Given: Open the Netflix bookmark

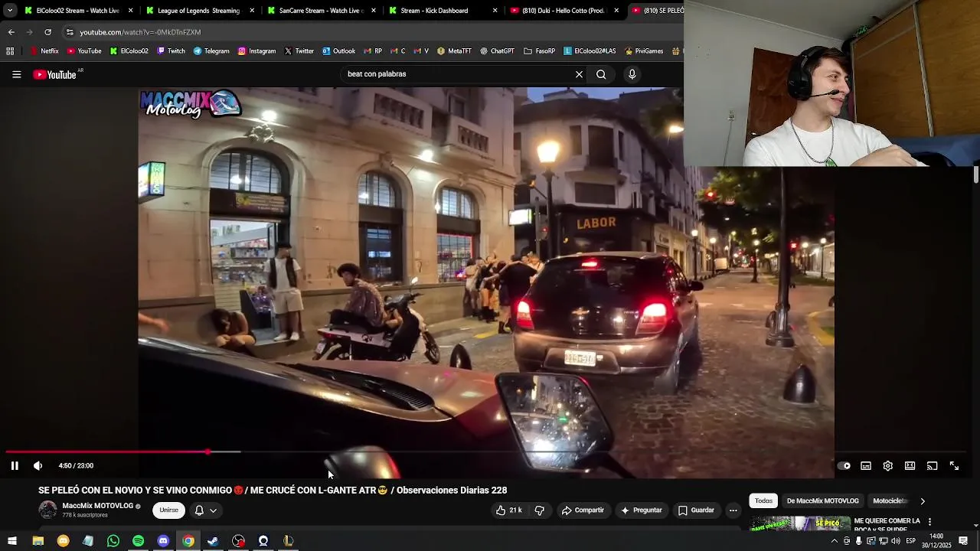Looking at the screenshot, I should point(44,51).
